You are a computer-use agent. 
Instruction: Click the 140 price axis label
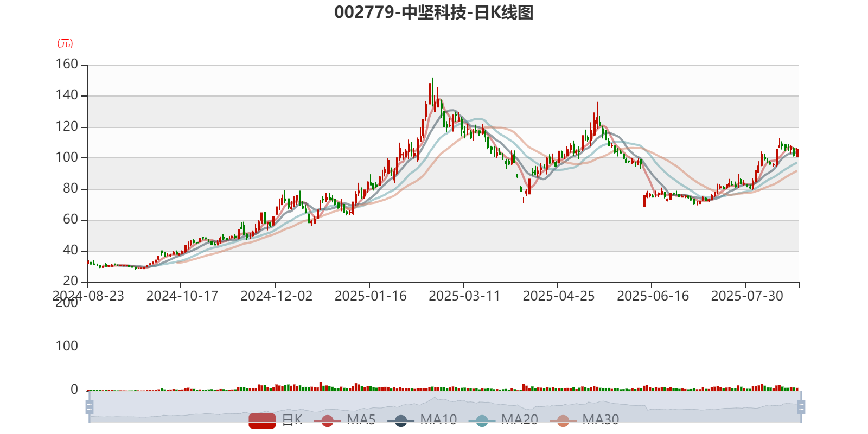[x=67, y=95]
